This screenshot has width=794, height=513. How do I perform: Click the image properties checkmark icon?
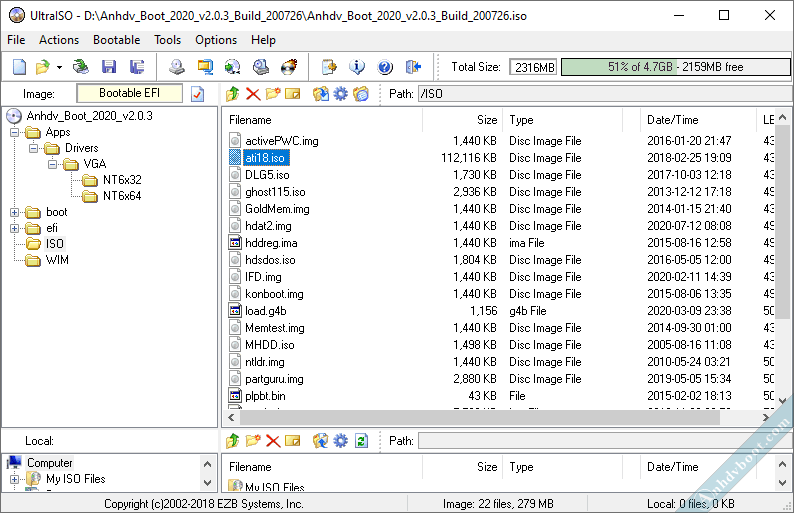[x=197, y=94]
